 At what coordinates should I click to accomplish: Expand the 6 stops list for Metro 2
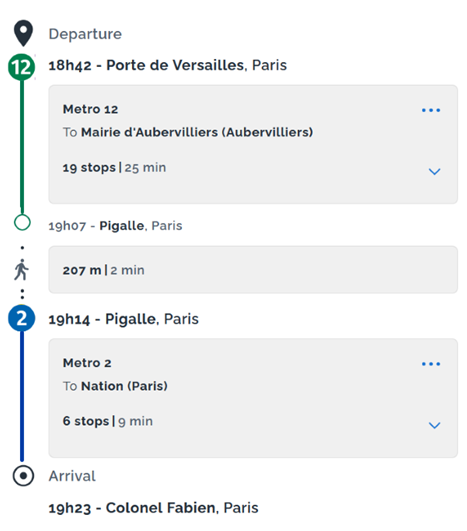tap(434, 425)
